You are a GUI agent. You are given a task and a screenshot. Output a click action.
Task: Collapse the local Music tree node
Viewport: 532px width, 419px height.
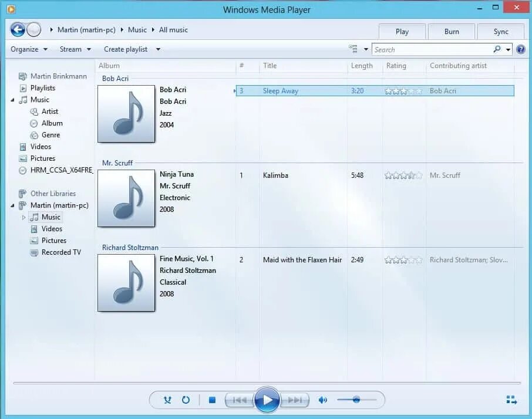[12, 100]
